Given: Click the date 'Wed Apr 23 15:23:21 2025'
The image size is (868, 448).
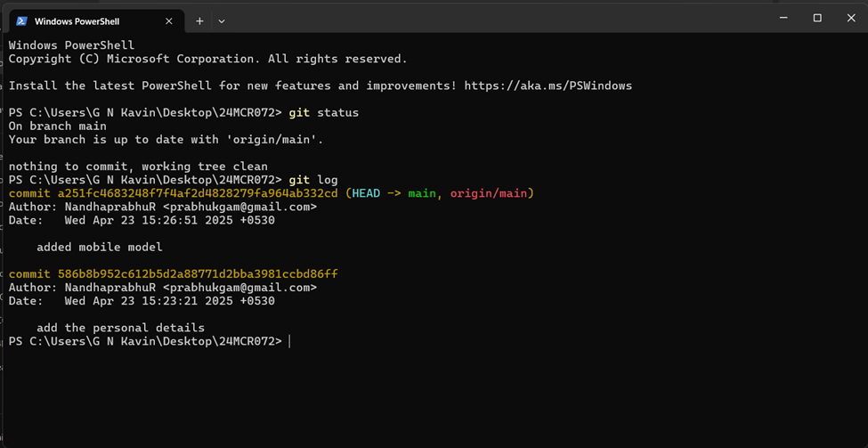Looking at the screenshot, I should [149, 301].
